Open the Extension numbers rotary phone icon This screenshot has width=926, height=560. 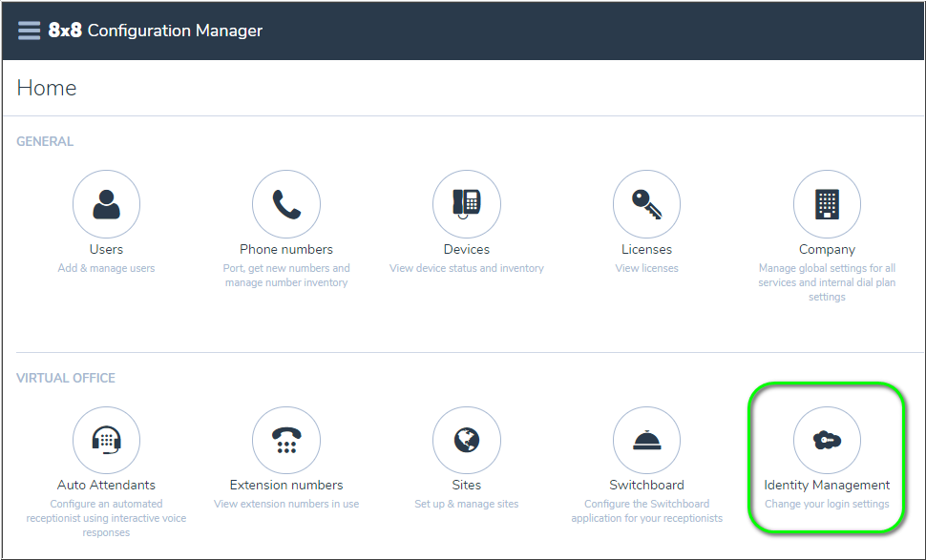[x=286, y=440]
